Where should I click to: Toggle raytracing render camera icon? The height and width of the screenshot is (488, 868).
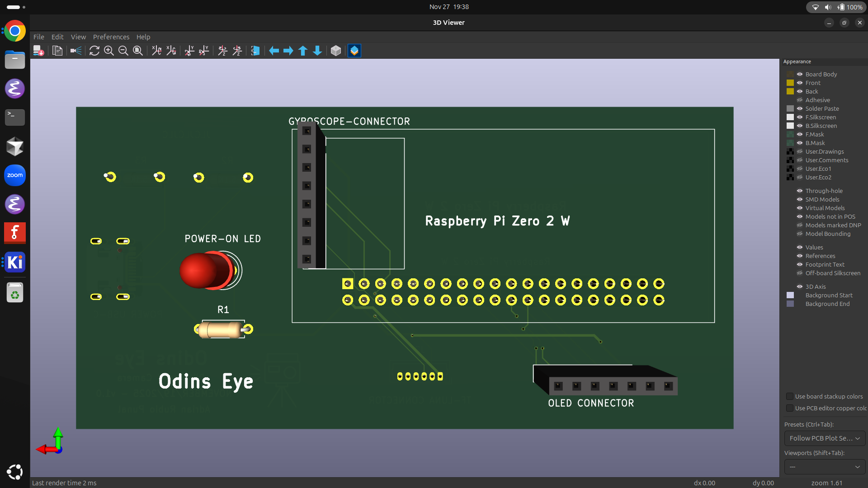[x=76, y=51]
